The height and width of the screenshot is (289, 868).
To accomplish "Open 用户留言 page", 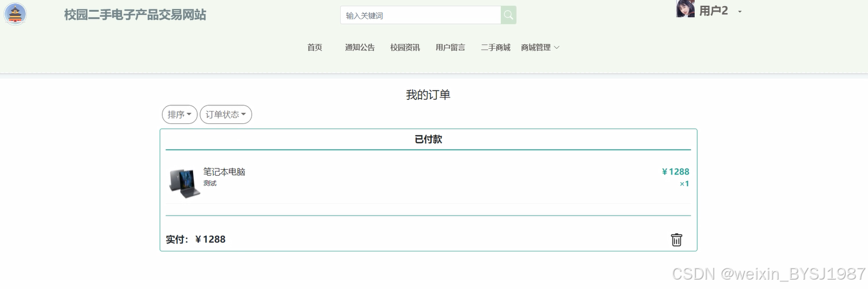I will 450,48.
